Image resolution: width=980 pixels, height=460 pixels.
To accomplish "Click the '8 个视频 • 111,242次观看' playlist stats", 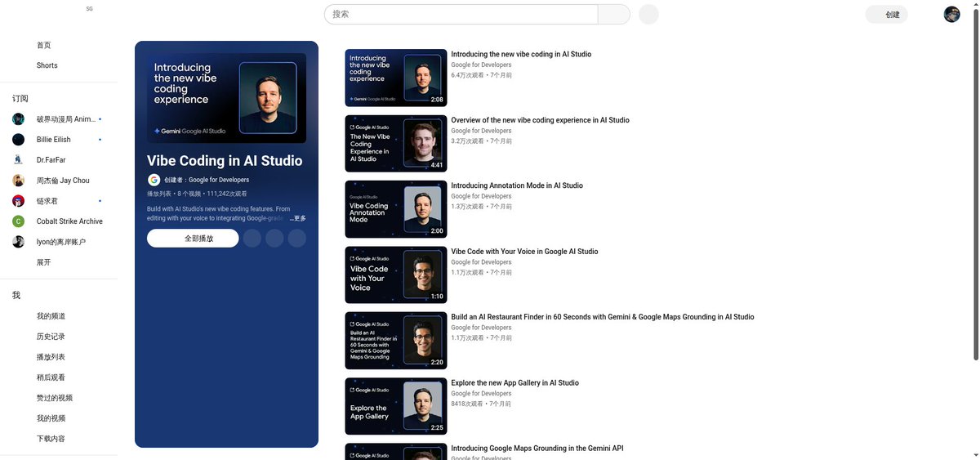I will tap(212, 194).
